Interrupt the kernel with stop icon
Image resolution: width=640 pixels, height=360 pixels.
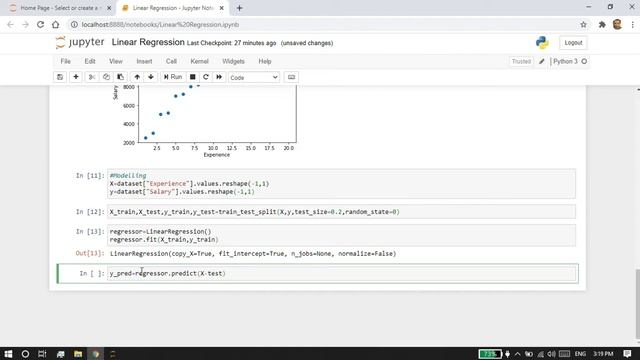tap(193, 77)
